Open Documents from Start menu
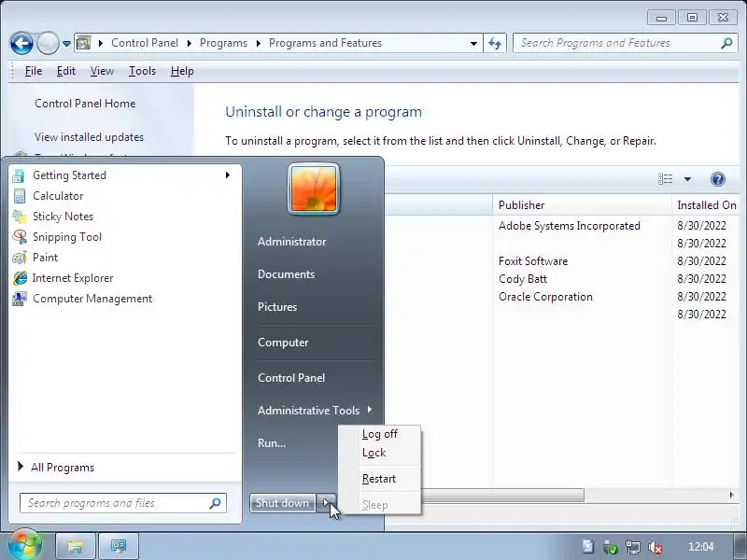The width and height of the screenshot is (747, 560). [287, 274]
